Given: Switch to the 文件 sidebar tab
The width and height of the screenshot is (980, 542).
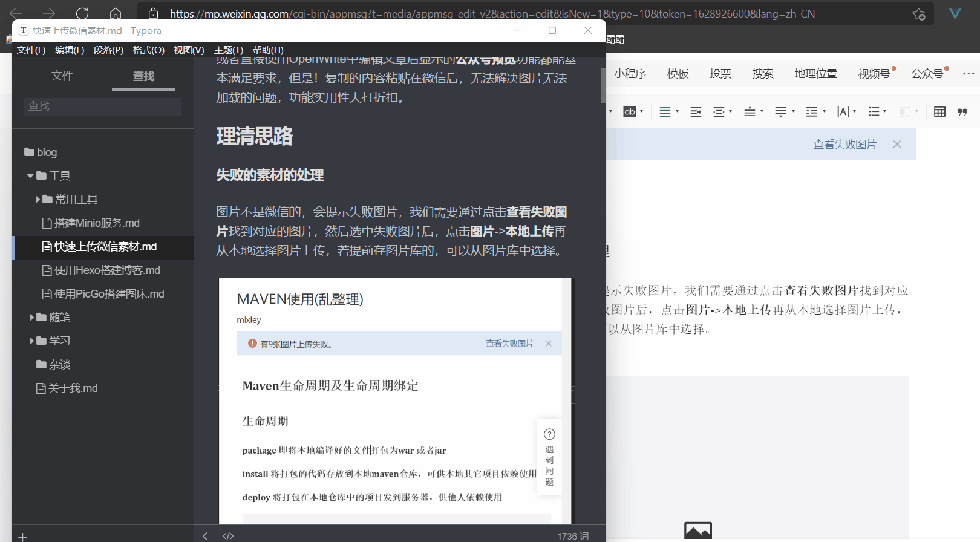Looking at the screenshot, I should (62, 76).
